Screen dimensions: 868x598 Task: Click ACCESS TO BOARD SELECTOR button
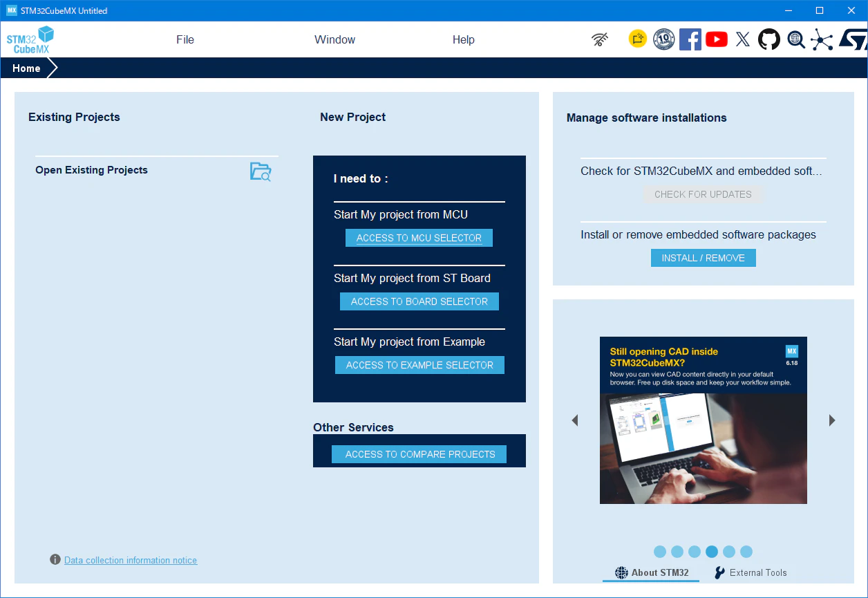[x=419, y=301]
